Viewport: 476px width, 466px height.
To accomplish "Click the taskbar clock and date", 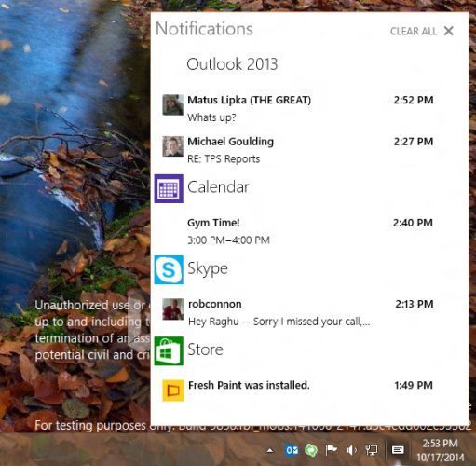I will point(441,450).
